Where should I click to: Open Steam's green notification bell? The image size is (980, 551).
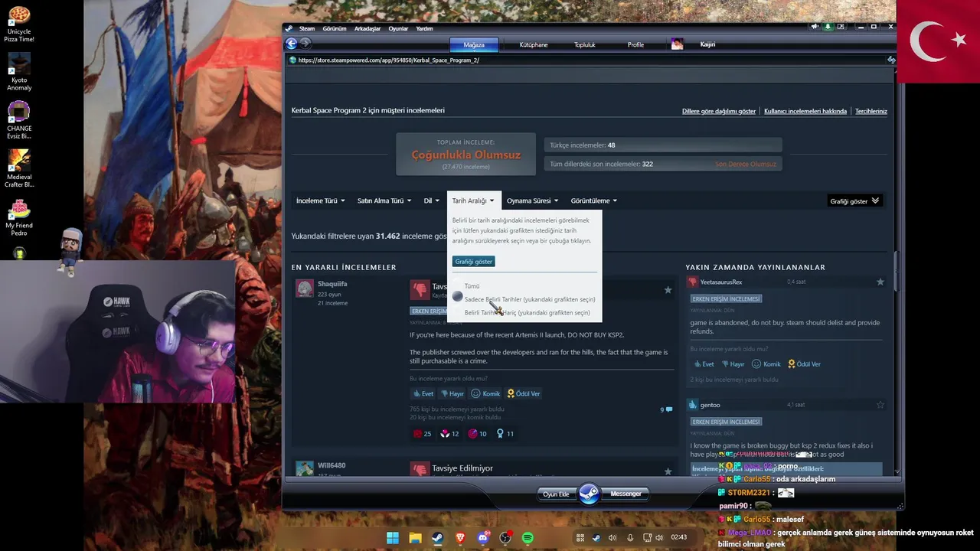[828, 27]
